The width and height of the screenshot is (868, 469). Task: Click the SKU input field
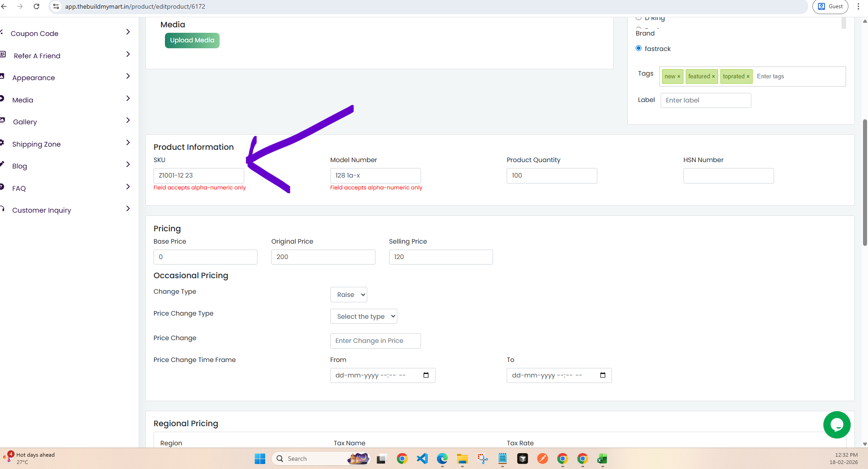click(199, 175)
